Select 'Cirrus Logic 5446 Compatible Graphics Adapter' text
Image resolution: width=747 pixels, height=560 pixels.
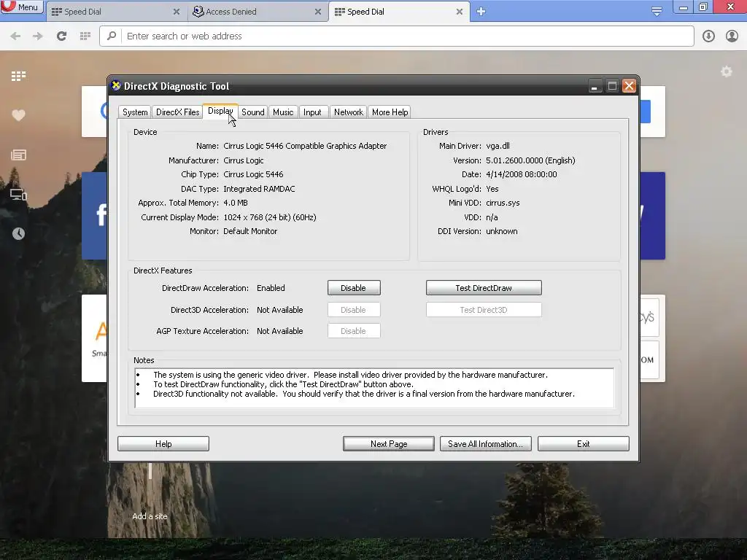(x=305, y=146)
